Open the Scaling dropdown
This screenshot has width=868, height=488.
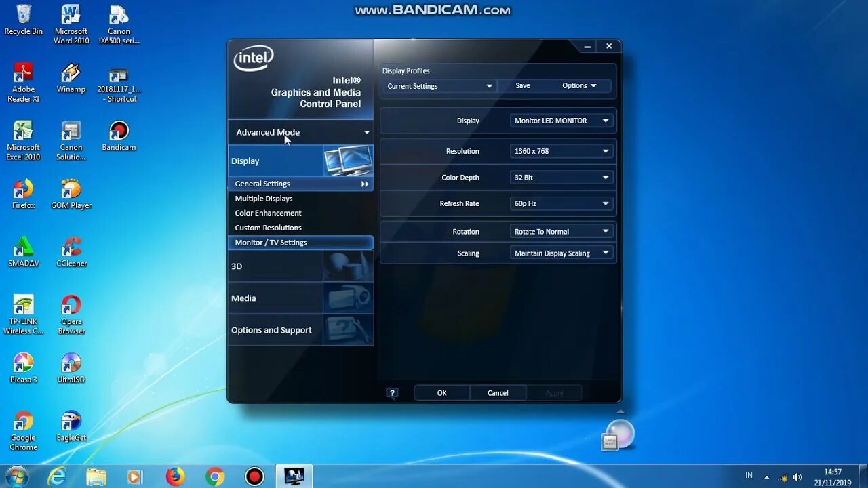561,253
